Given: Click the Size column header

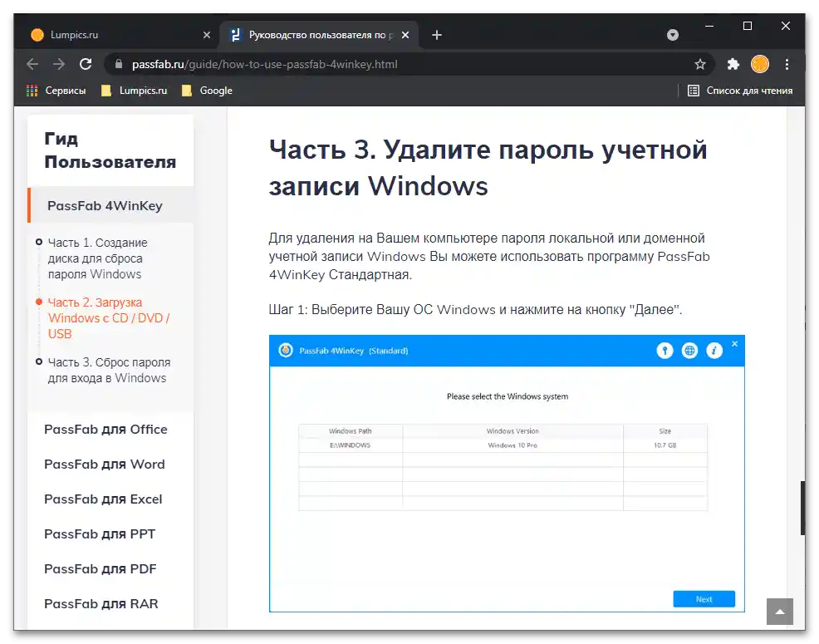Looking at the screenshot, I should (x=665, y=431).
